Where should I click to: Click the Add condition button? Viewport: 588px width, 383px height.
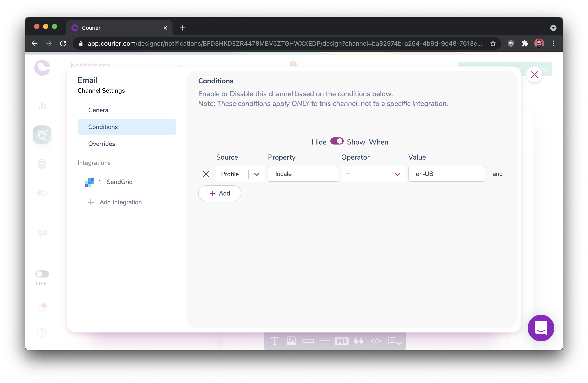[x=219, y=193]
